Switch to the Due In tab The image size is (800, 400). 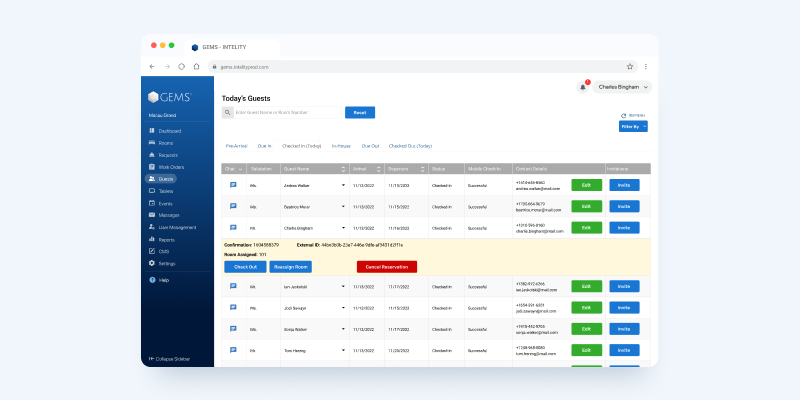265,146
